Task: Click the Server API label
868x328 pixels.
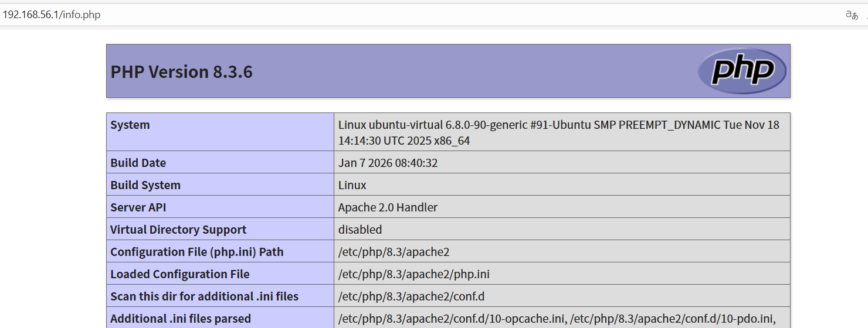Action: (x=138, y=207)
